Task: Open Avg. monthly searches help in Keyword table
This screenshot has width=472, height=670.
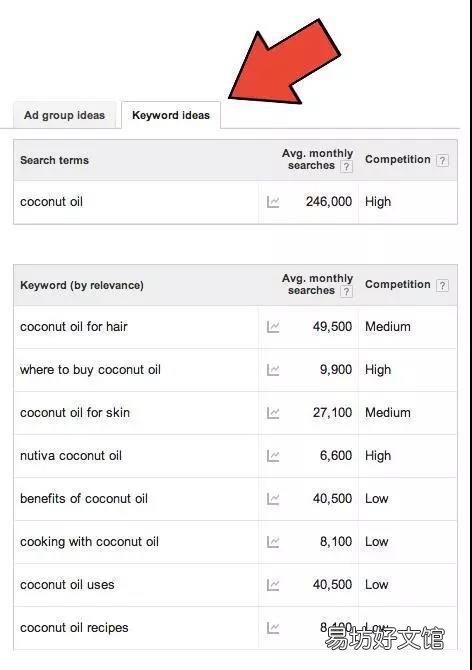Action: coord(346,291)
